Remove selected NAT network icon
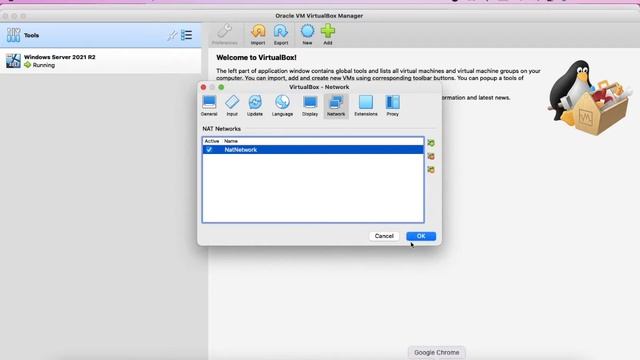 [x=431, y=156]
